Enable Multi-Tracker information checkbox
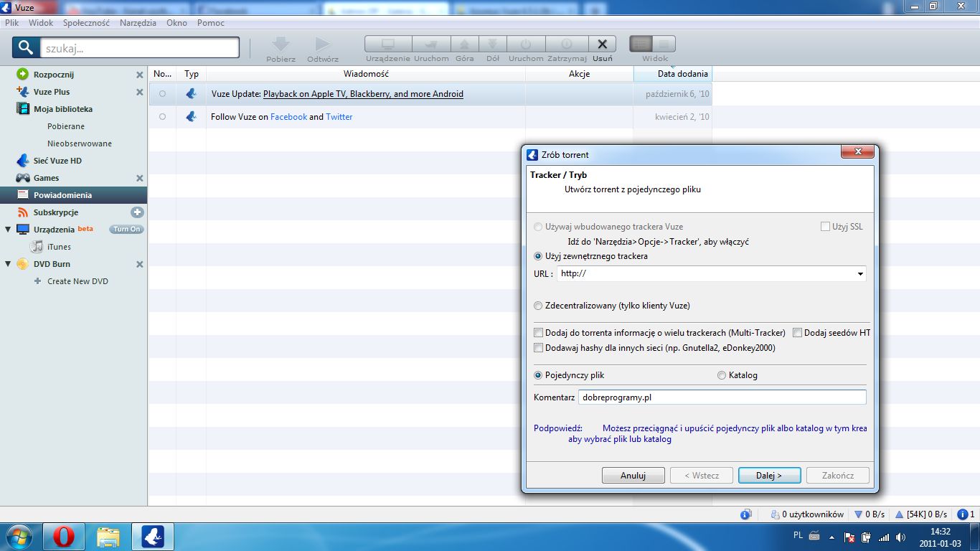 (x=538, y=333)
